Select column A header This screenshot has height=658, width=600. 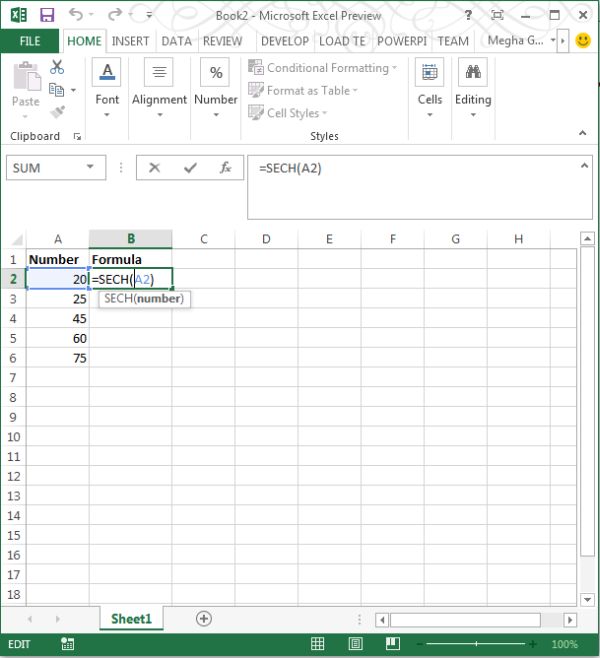58,239
